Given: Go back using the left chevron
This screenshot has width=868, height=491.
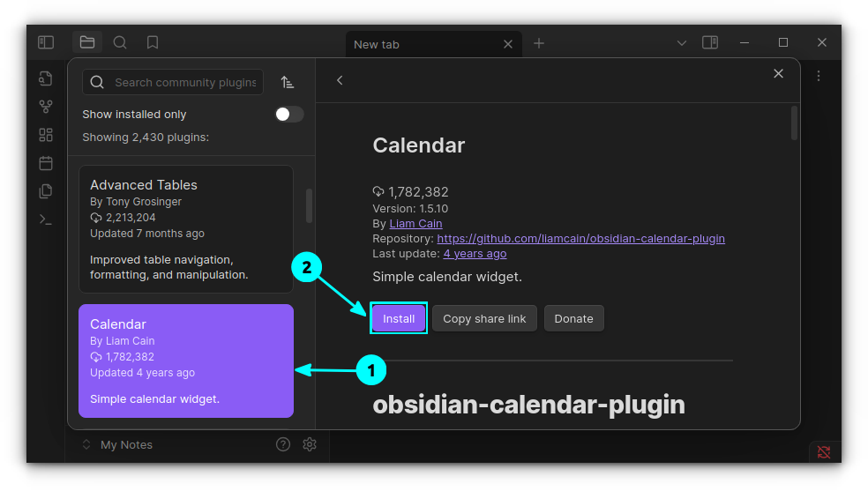Looking at the screenshot, I should tap(340, 80).
